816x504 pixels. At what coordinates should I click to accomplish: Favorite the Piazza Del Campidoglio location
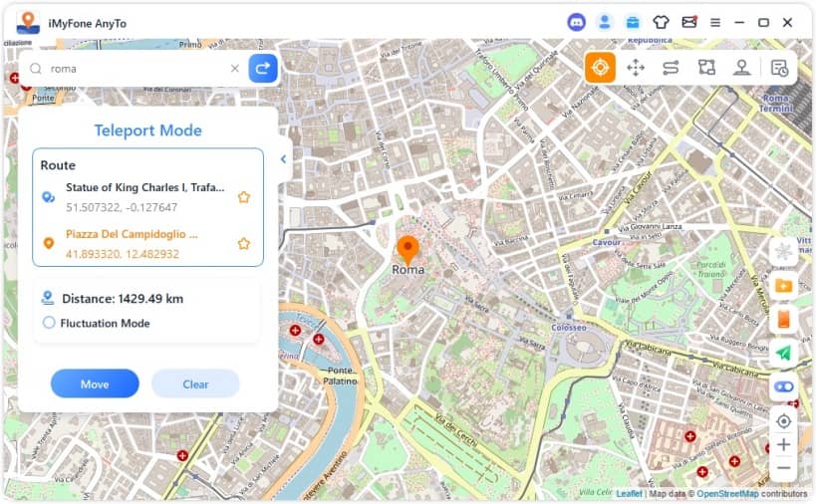point(243,243)
